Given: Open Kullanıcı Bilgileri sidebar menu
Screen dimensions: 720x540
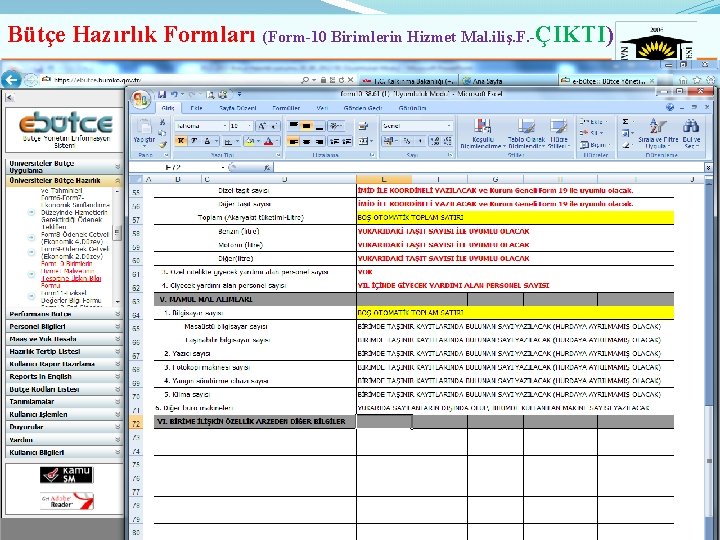Looking at the screenshot, I should point(64,452).
